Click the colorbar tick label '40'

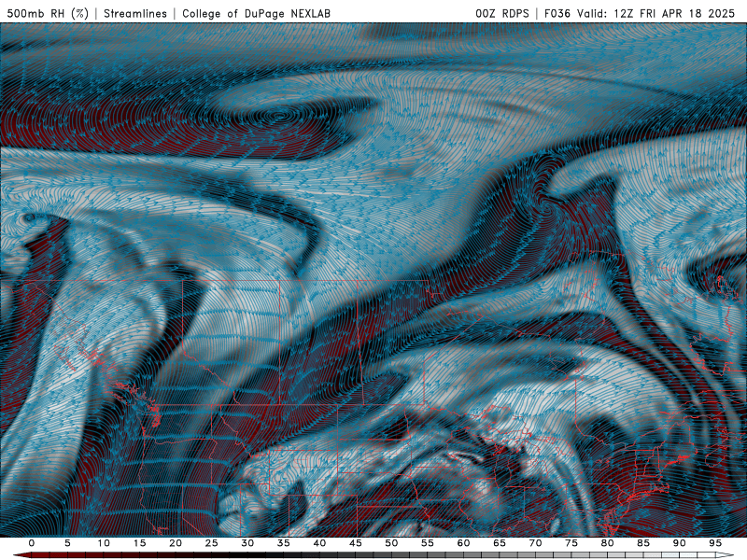(x=319, y=543)
